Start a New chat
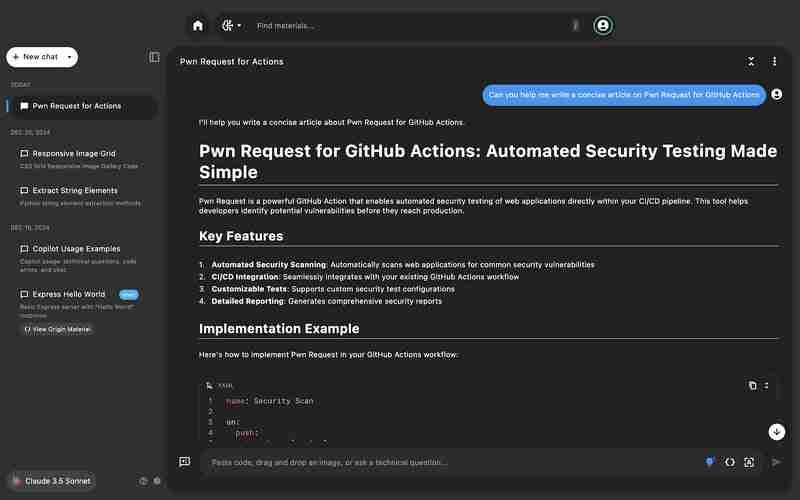Screen dimensions: 800x500 click(x=35, y=57)
